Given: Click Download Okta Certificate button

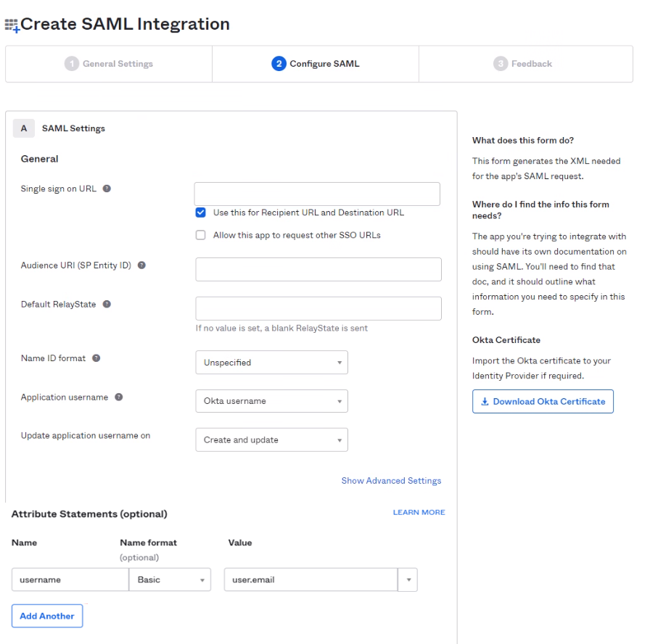Looking at the screenshot, I should click(543, 402).
